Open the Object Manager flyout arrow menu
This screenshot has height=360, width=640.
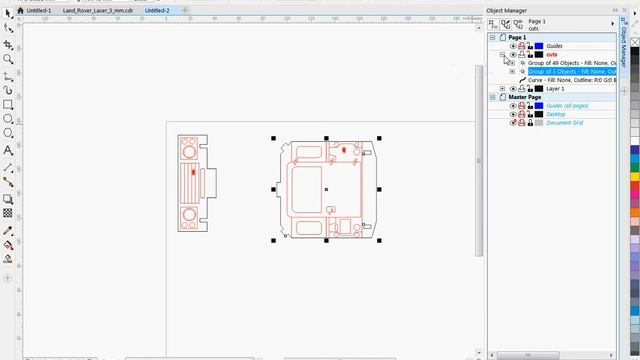click(x=613, y=24)
